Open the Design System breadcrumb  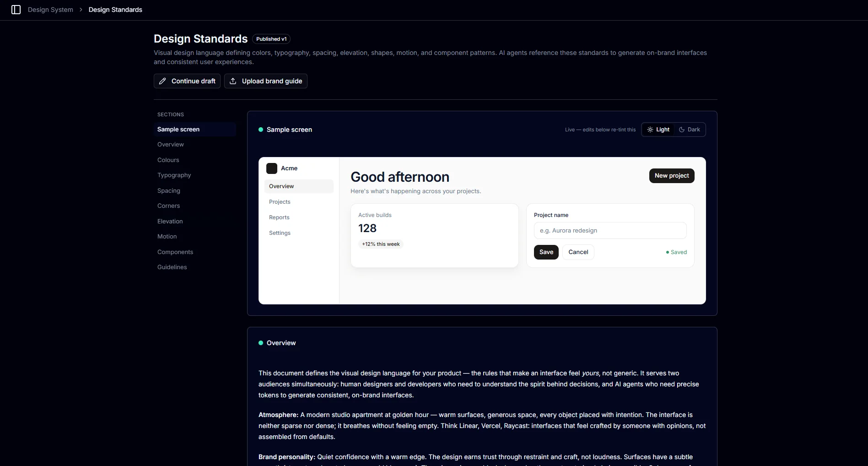click(x=50, y=10)
